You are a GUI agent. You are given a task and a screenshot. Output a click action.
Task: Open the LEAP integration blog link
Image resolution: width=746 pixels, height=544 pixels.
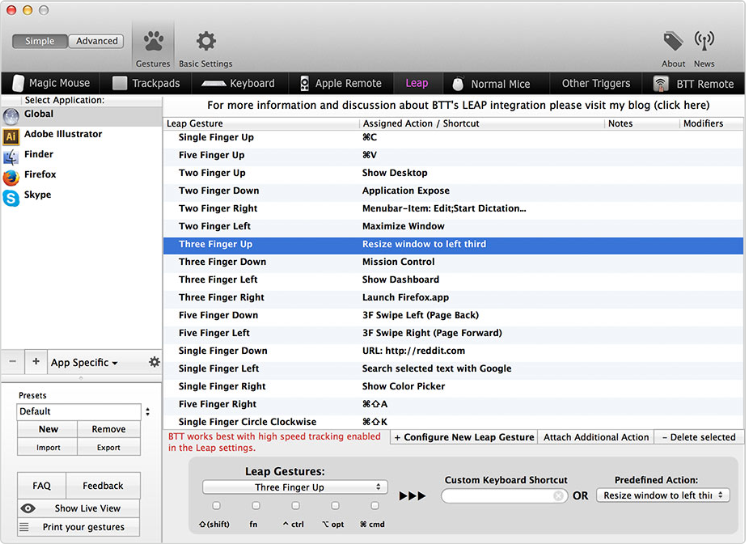pyautogui.click(x=458, y=105)
